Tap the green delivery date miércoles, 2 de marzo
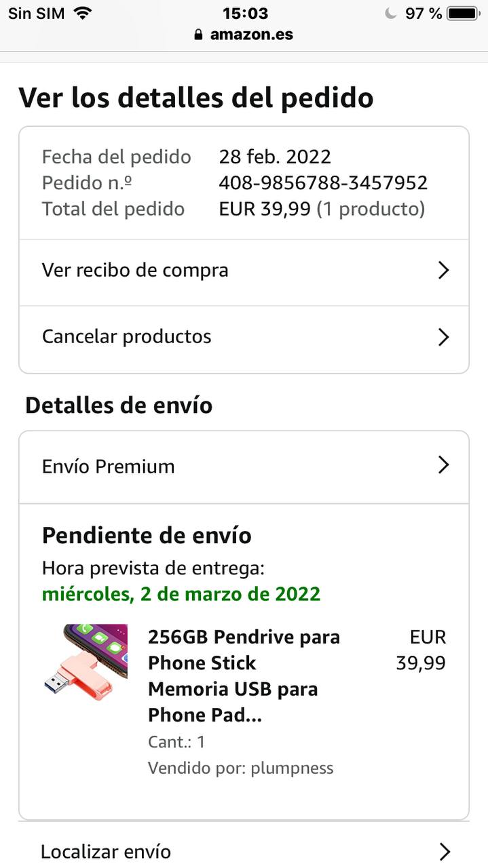This screenshot has height=868, width=488. tap(181, 594)
